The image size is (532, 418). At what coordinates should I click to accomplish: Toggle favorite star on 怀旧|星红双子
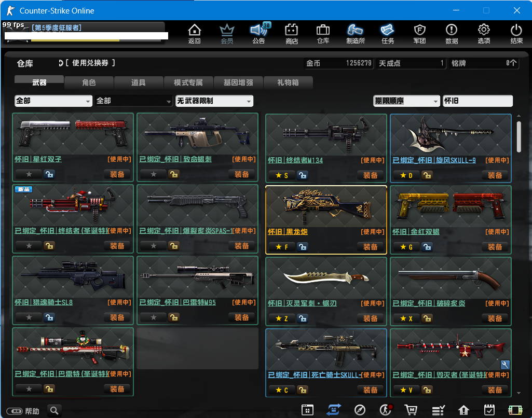29,174
